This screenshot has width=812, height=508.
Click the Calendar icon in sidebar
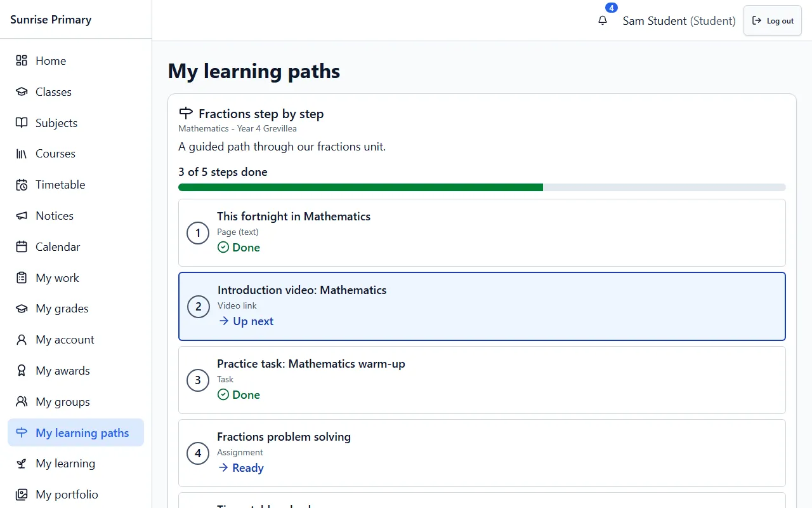click(22, 247)
